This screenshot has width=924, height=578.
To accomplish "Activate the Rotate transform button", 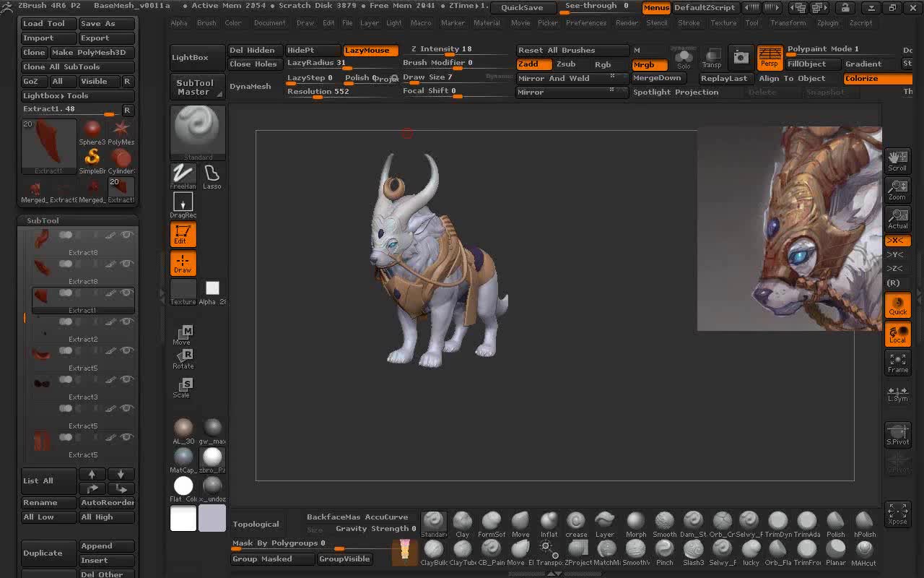I will (183, 358).
